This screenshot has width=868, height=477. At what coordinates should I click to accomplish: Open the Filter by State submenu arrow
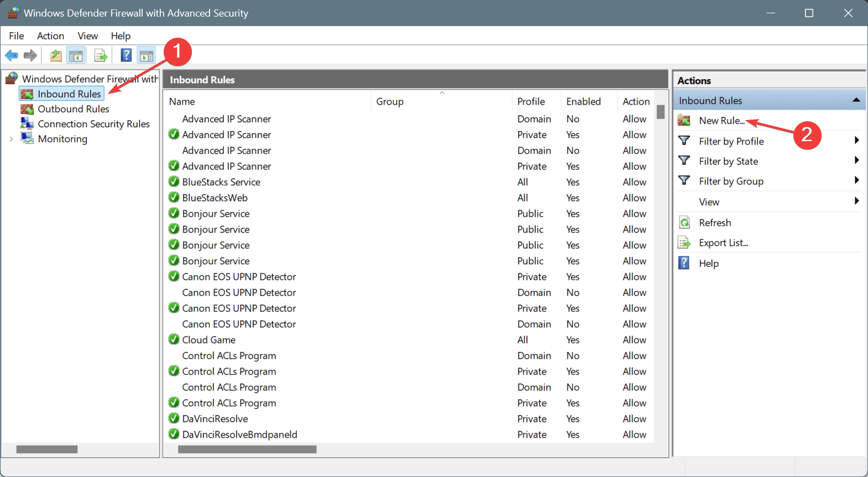[x=856, y=160]
